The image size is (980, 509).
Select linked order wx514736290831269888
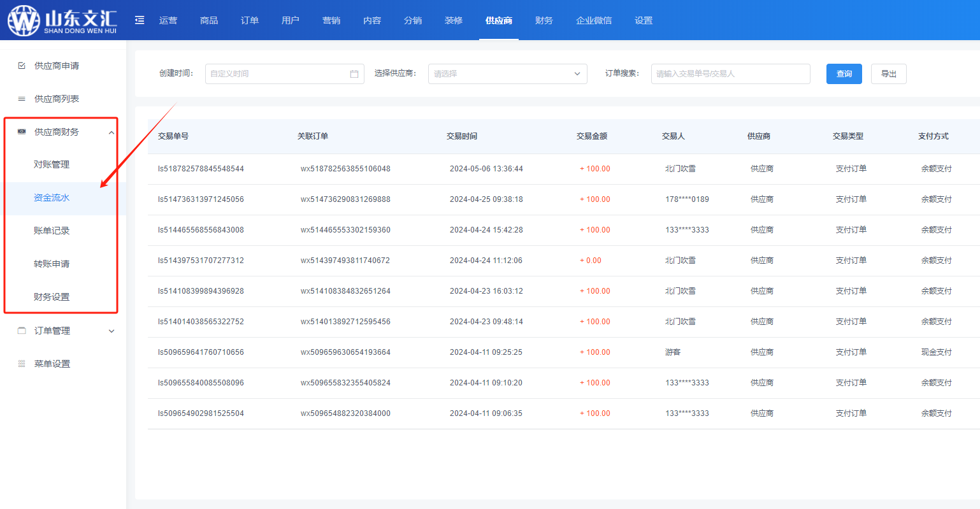coord(345,199)
